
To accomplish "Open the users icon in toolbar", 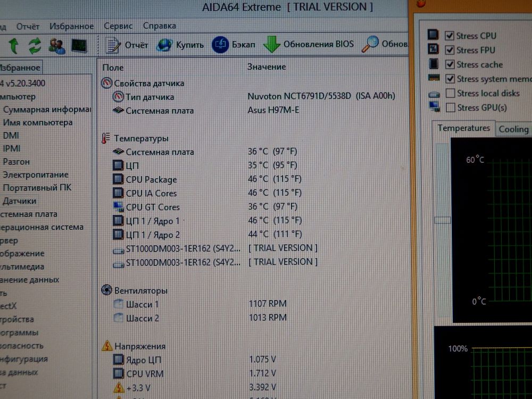I will tap(57, 46).
